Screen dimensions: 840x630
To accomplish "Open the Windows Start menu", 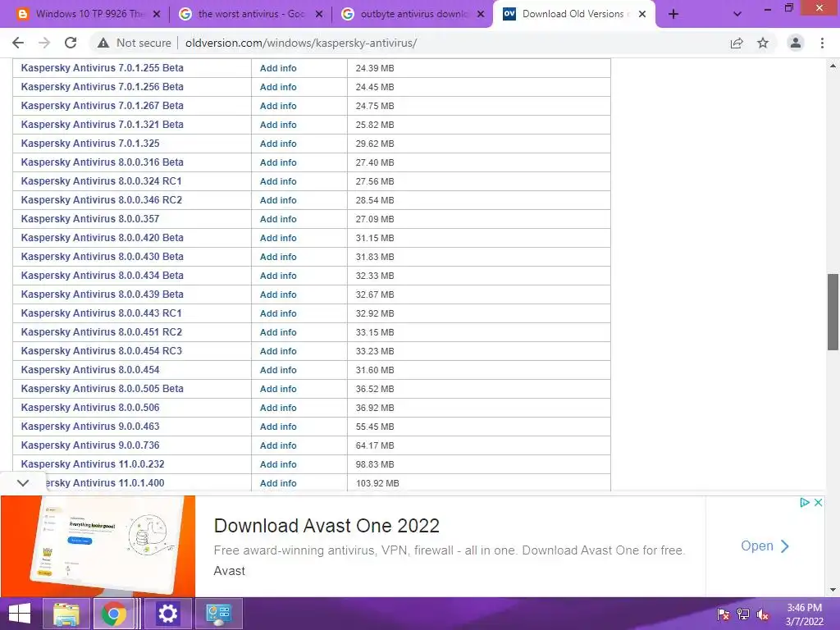I will 20,614.
